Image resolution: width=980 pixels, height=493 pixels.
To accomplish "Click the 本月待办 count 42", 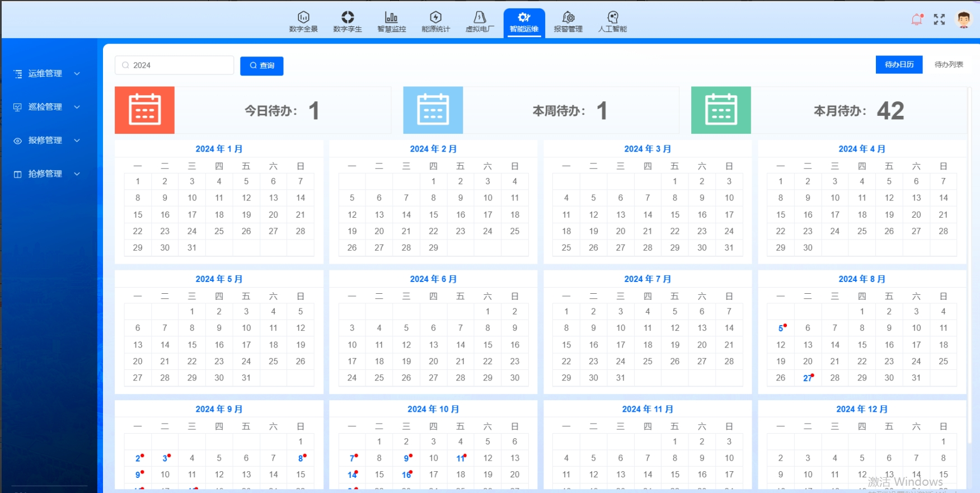I will [890, 111].
